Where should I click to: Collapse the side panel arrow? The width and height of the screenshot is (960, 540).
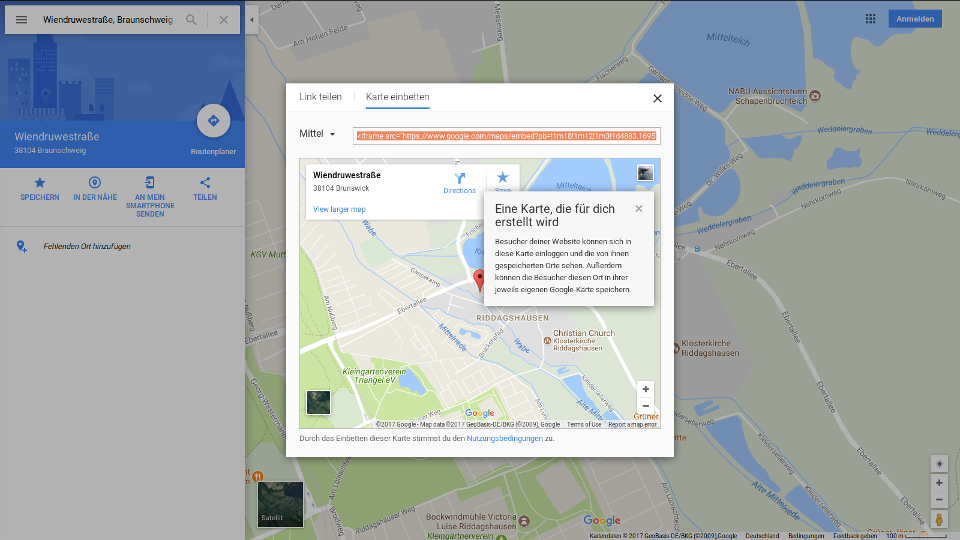251,20
